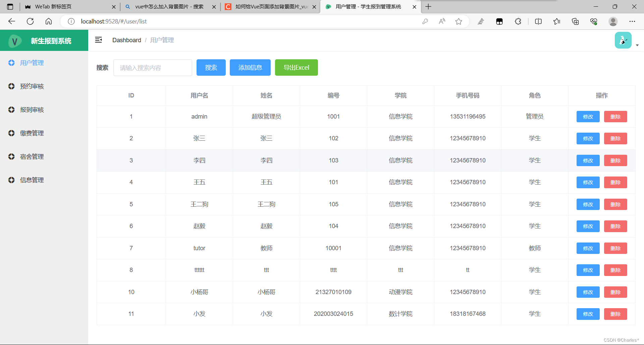Click the browser back arrow
644x345 pixels.
pyautogui.click(x=12, y=21)
